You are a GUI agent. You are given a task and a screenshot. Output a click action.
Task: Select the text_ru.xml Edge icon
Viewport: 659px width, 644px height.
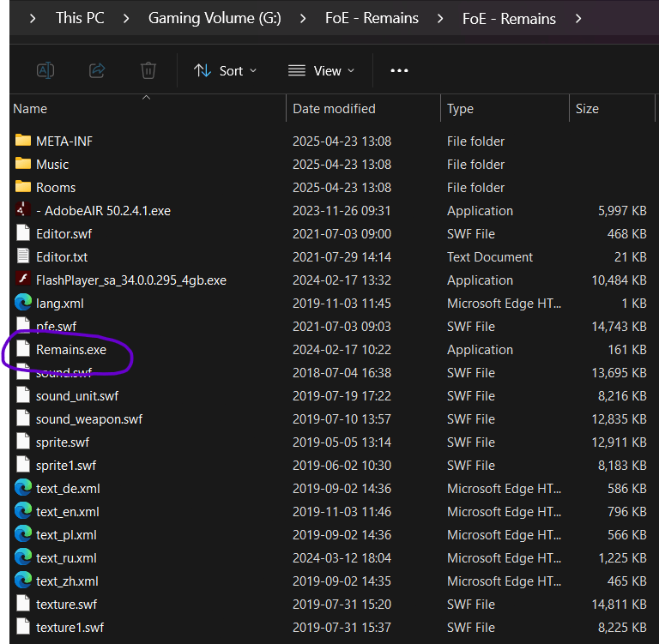(23, 557)
